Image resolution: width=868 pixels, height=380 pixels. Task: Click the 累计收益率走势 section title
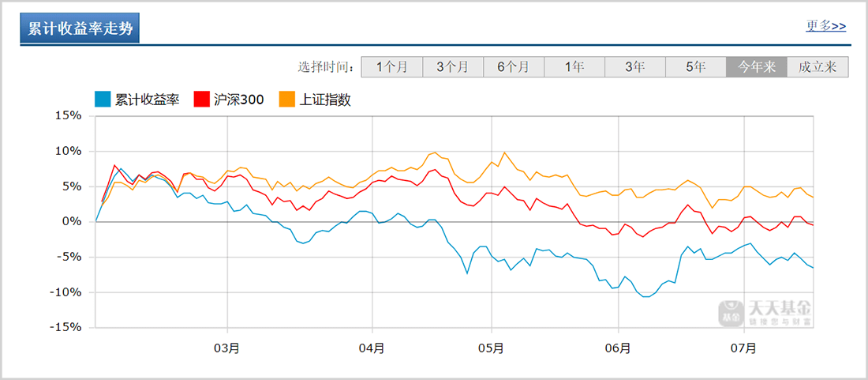coord(80,29)
